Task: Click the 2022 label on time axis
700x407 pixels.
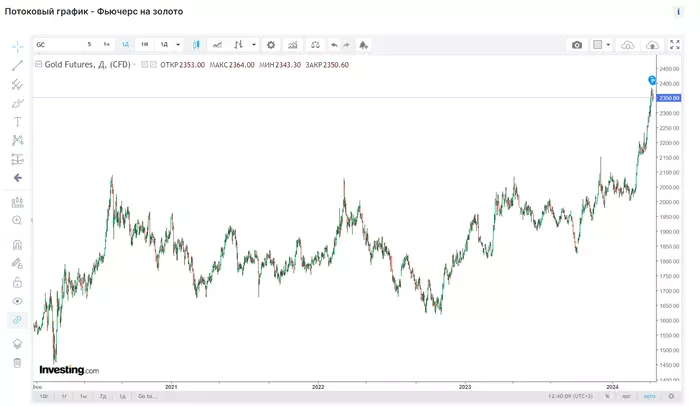Action: tap(318, 387)
